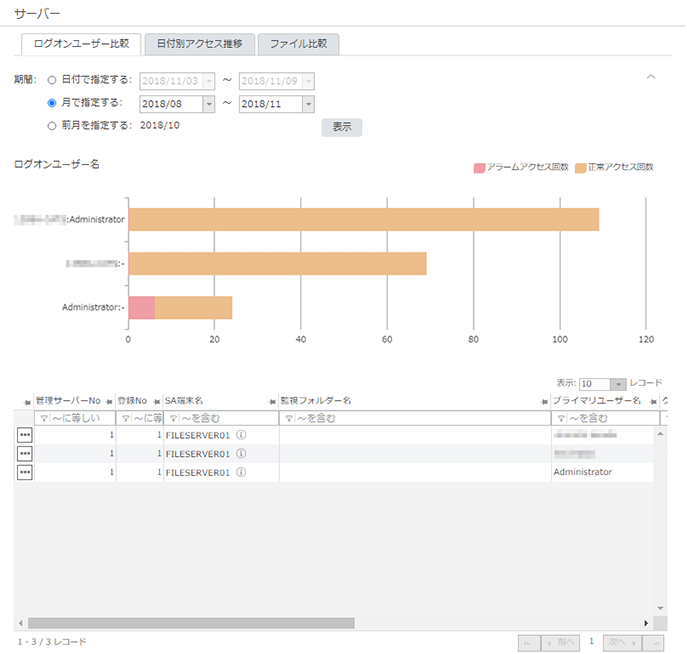
Task: Select the 月で指定する radio option
Action: coord(52,103)
